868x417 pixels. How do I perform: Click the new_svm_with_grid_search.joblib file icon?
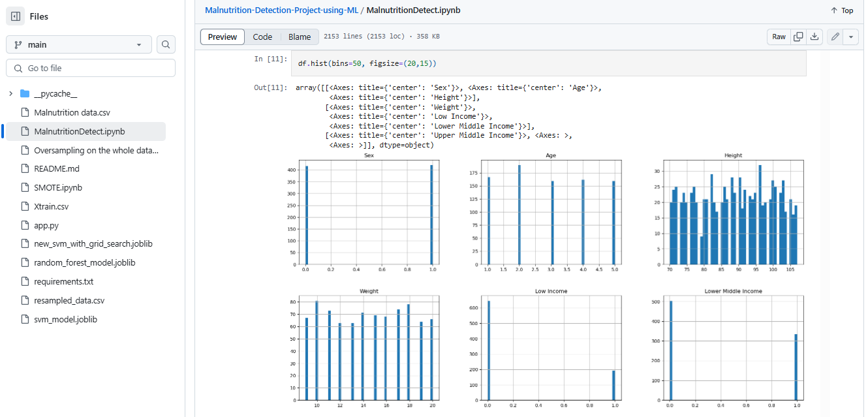click(x=25, y=244)
